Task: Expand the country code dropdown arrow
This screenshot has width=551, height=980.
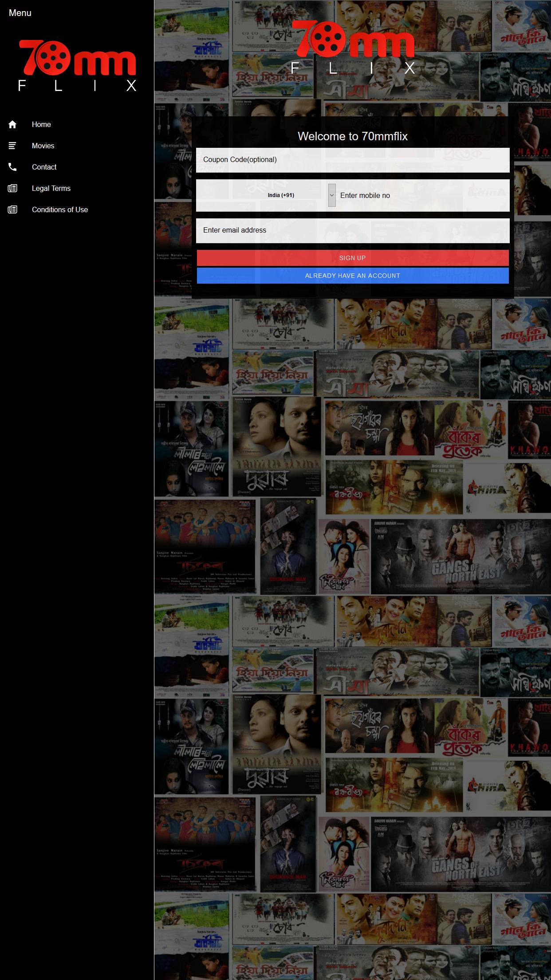Action: [332, 195]
